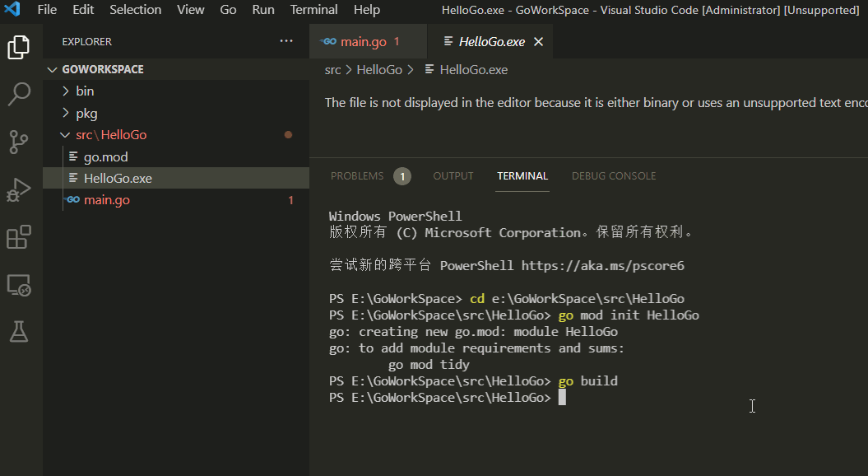This screenshot has height=476, width=868.
Task: Click the 'go build' command text
Action: coord(588,381)
